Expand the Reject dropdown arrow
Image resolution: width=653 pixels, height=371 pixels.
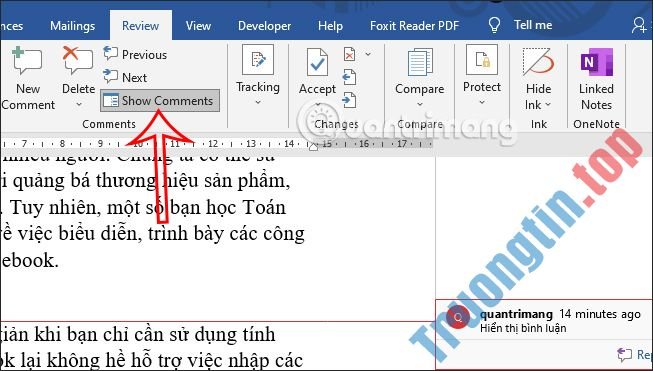point(368,54)
